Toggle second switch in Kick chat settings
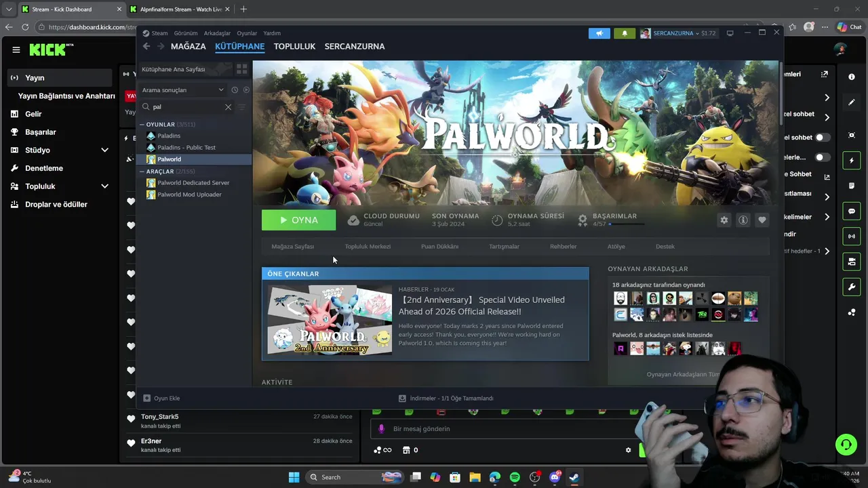This screenshot has height=488, width=868. coord(822,157)
